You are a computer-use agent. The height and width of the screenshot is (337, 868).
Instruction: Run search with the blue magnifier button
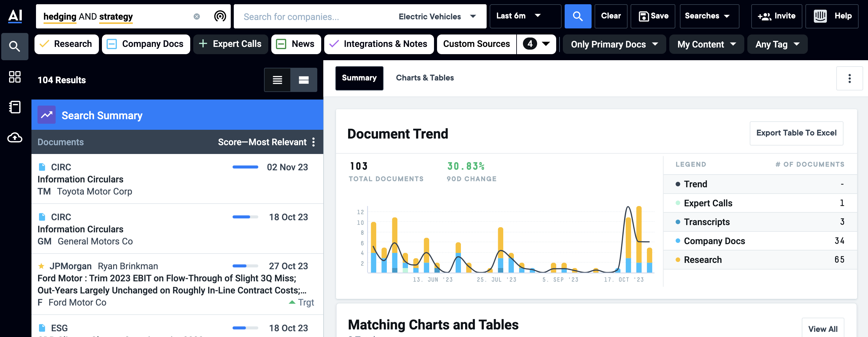pyautogui.click(x=578, y=16)
